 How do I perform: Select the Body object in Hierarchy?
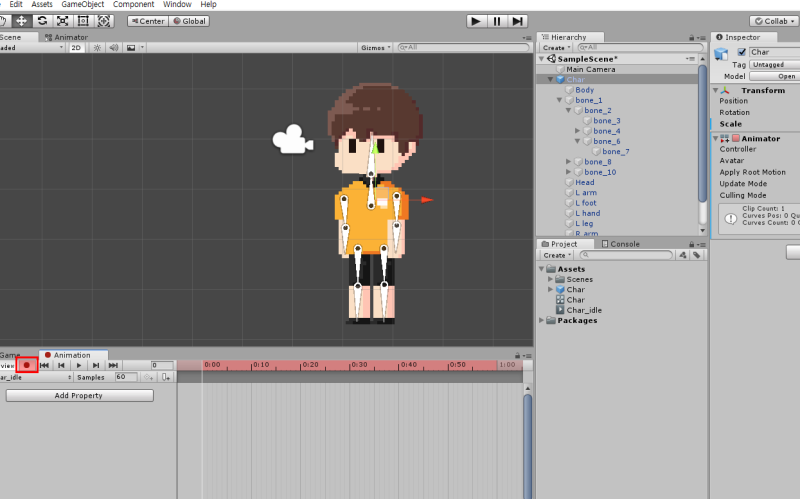tap(585, 90)
